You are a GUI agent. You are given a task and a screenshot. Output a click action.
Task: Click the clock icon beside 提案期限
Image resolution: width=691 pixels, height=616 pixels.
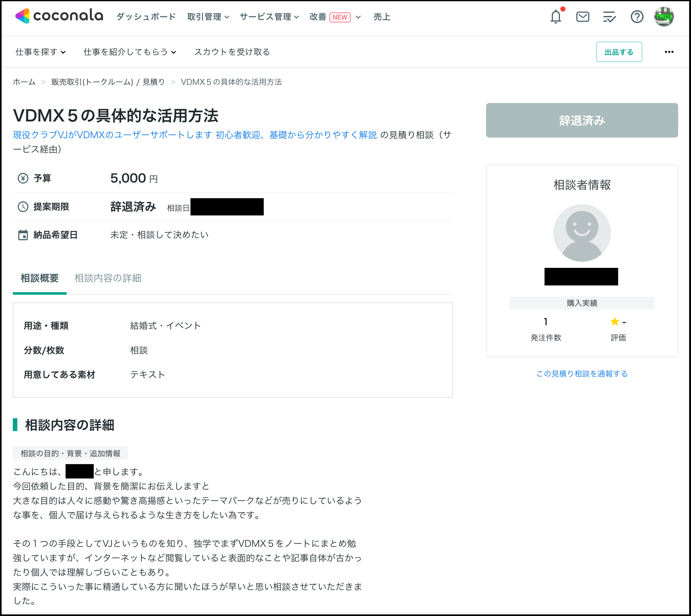(x=23, y=206)
